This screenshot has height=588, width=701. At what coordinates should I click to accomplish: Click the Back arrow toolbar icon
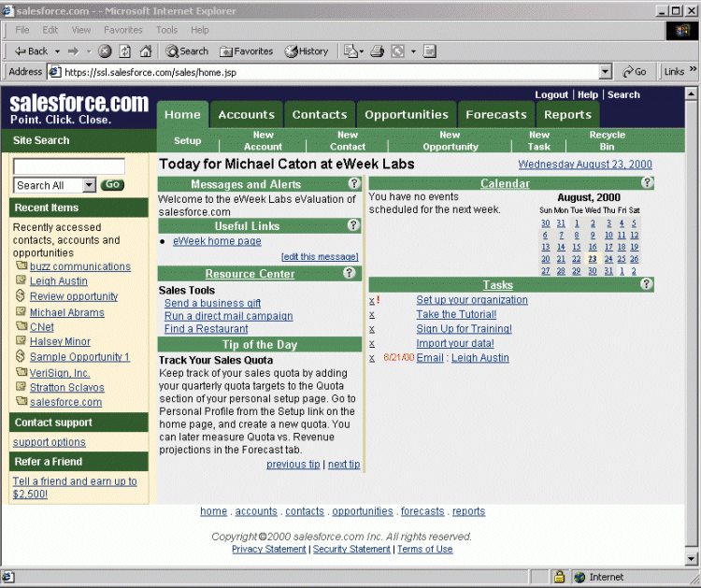point(21,51)
